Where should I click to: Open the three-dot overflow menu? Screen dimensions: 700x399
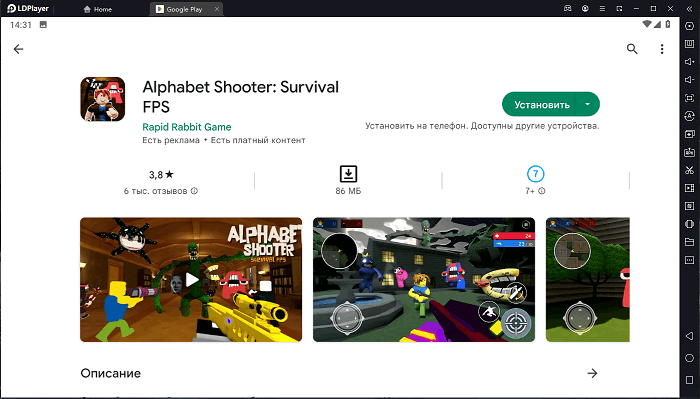[662, 49]
